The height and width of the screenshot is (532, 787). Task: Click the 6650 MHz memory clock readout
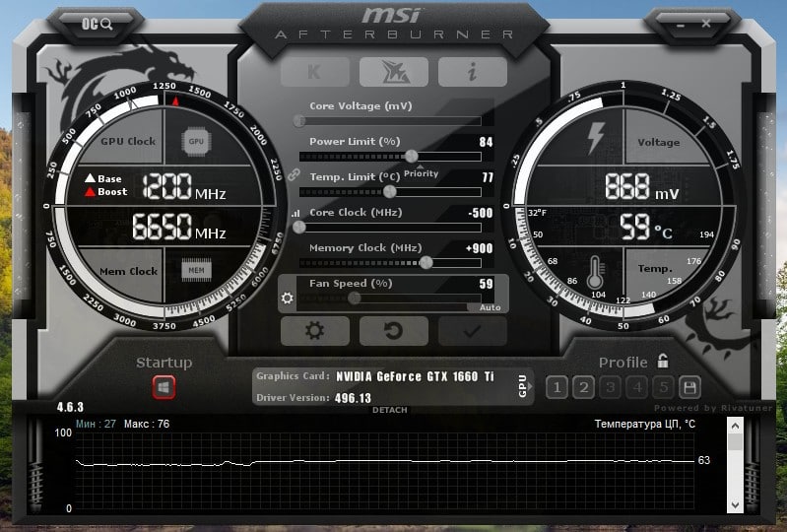[179, 227]
